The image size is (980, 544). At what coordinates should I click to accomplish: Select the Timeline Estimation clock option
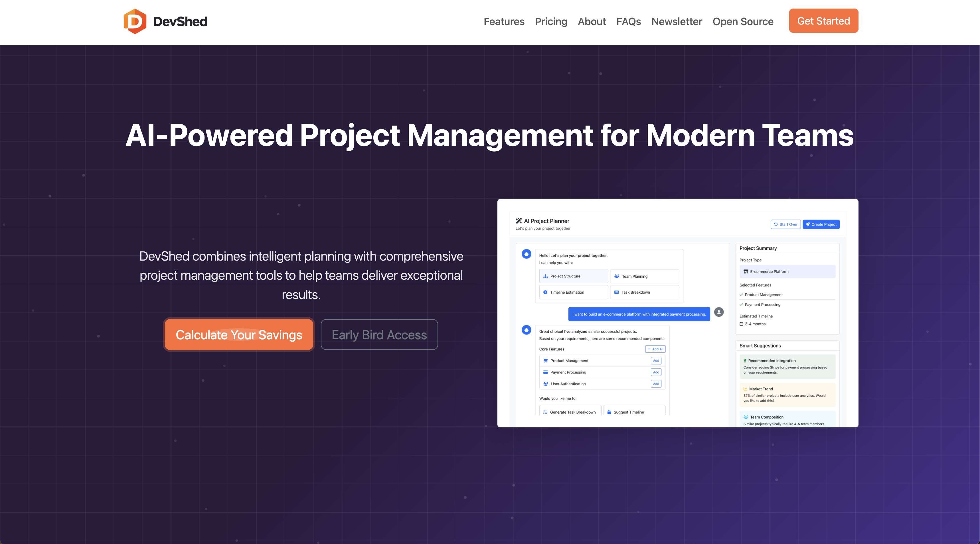(x=573, y=292)
